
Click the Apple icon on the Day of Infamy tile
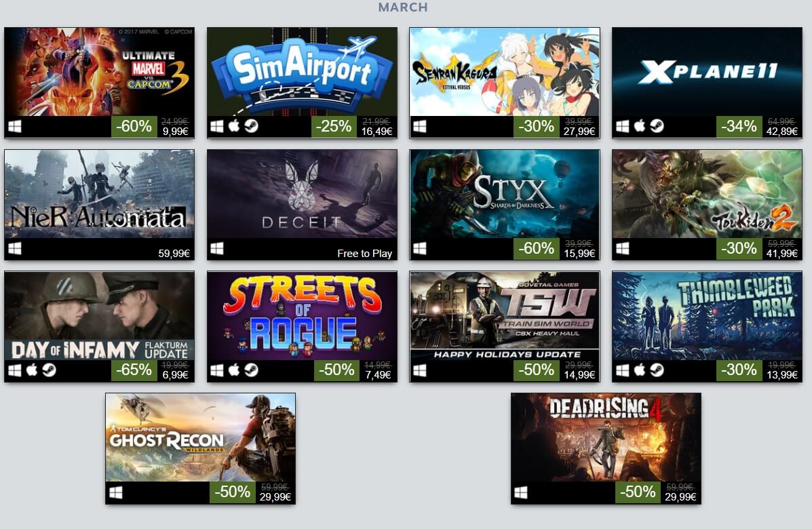point(32,370)
